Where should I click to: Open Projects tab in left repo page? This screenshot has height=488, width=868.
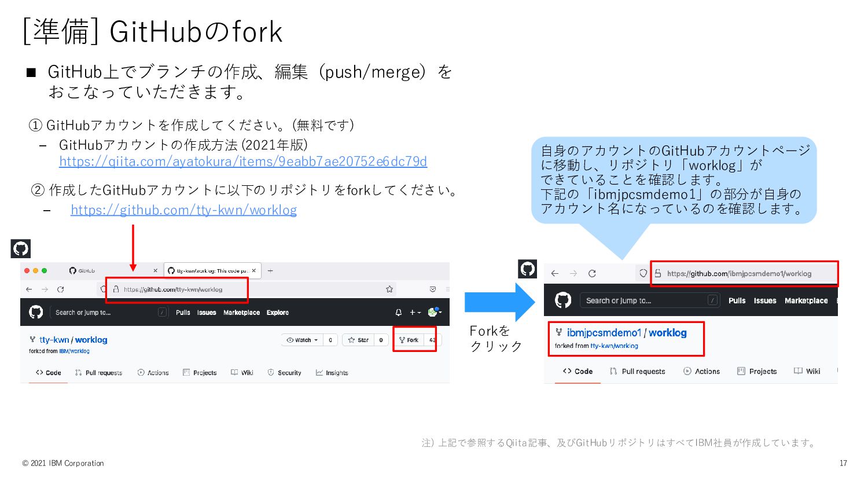point(200,372)
